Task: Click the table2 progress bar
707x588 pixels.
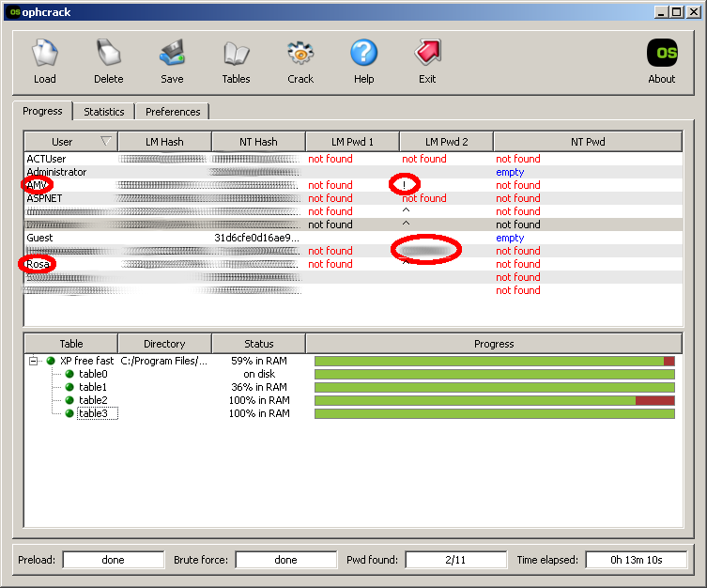Action: click(495, 400)
